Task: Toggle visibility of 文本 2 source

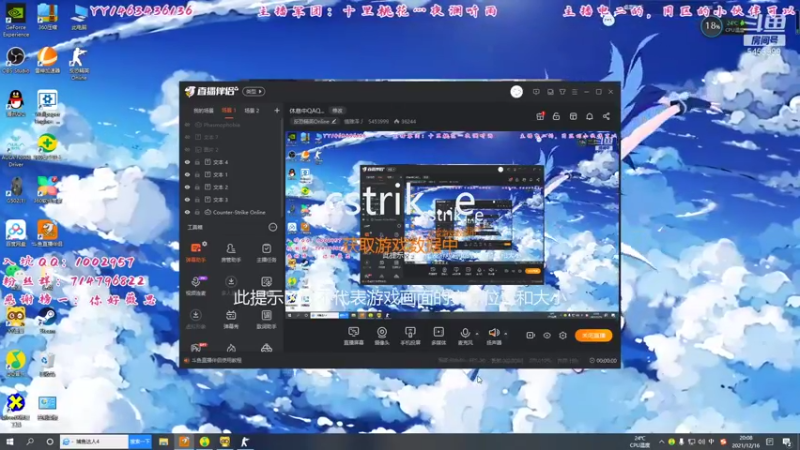Action: (x=187, y=187)
